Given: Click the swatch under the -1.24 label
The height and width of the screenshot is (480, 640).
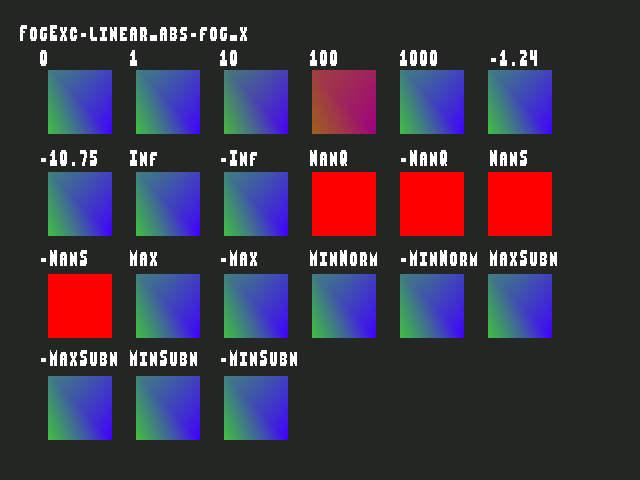Looking at the screenshot, I should pyautogui.click(x=520, y=102).
